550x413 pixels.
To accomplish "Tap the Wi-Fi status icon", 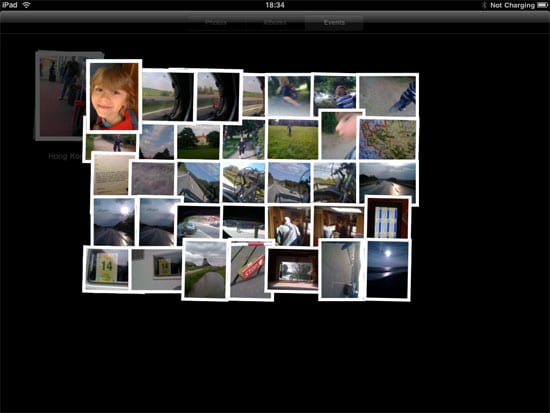I will click(27, 5).
